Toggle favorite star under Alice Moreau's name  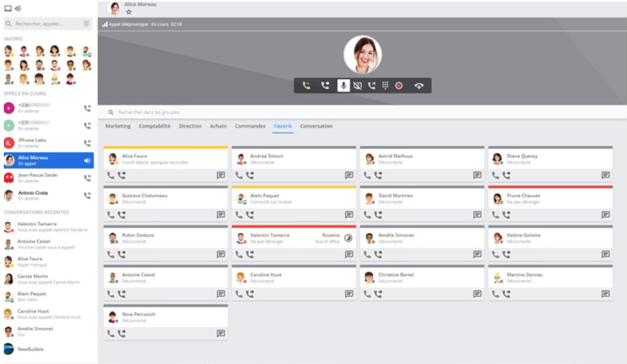[129, 12]
